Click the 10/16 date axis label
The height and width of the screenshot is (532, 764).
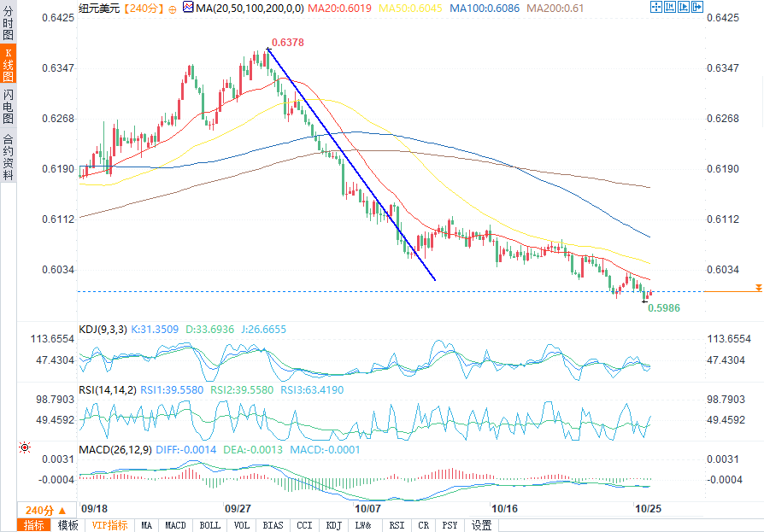pyautogui.click(x=504, y=509)
